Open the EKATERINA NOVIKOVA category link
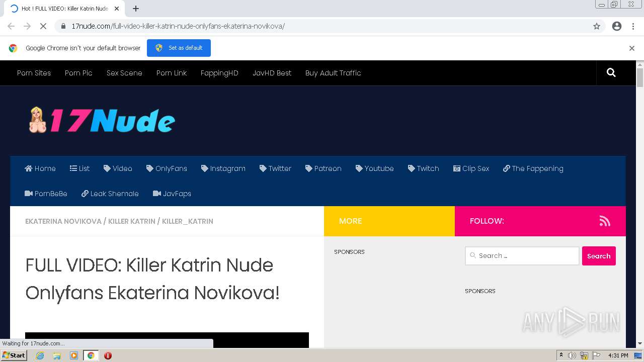Image resolution: width=644 pixels, height=362 pixels. click(x=63, y=221)
